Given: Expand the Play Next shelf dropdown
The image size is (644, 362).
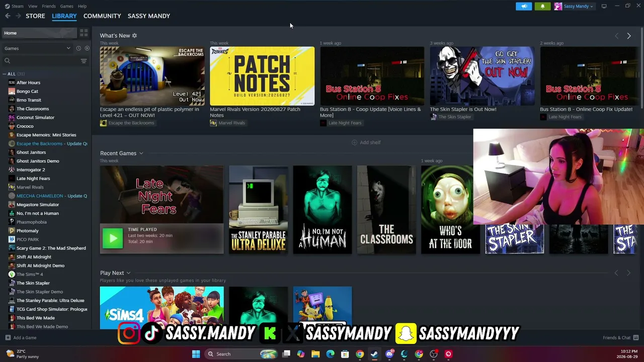Looking at the screenshot, I should [128, 273].
